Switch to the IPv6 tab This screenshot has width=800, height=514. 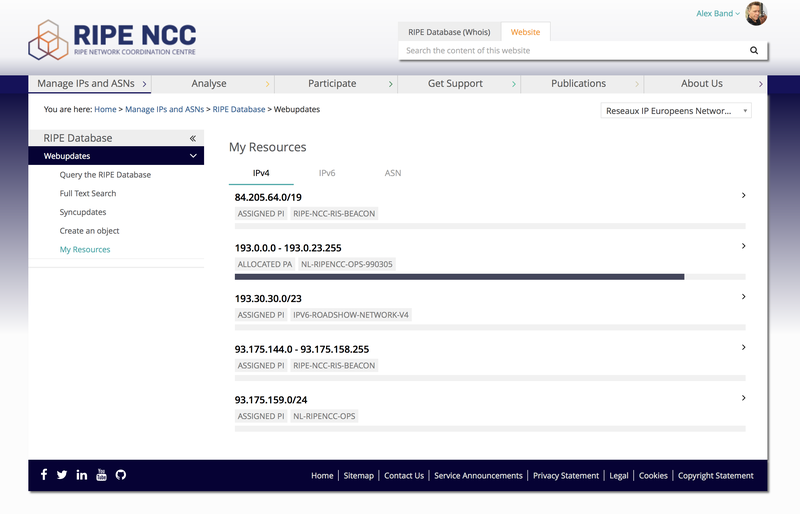pyautogui.click(x=327, y=173)
